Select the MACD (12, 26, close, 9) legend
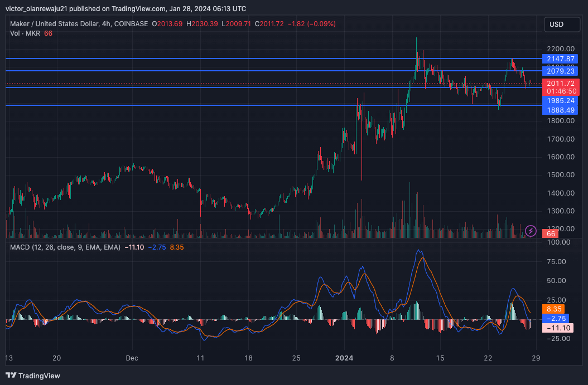This screenshot has width=588, height=385. (65, 246)
